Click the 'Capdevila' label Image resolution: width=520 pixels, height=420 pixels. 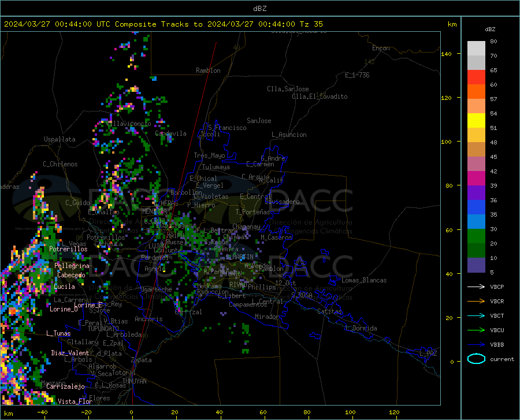coord(170,133)
